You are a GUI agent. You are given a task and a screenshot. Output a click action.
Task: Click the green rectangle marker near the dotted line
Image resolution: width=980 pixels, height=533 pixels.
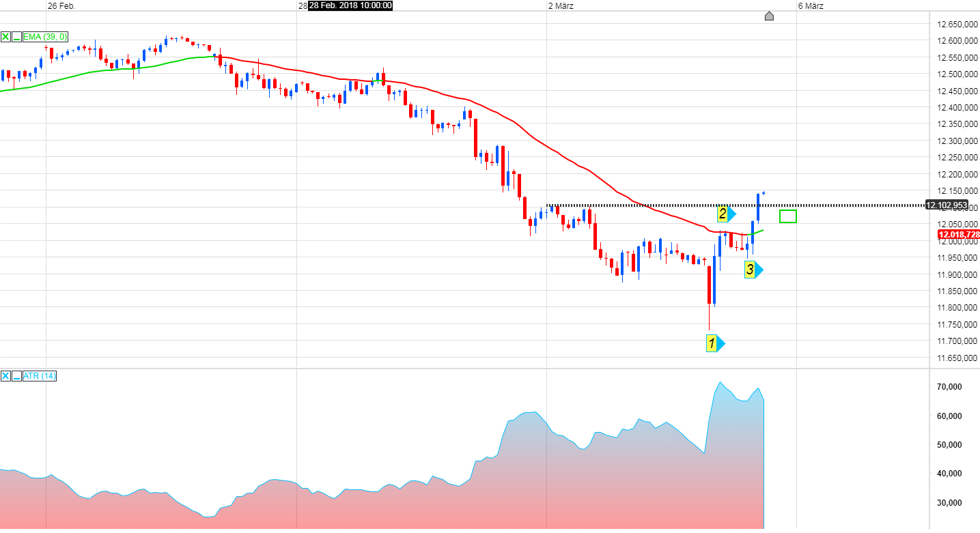tap(788, 216)
